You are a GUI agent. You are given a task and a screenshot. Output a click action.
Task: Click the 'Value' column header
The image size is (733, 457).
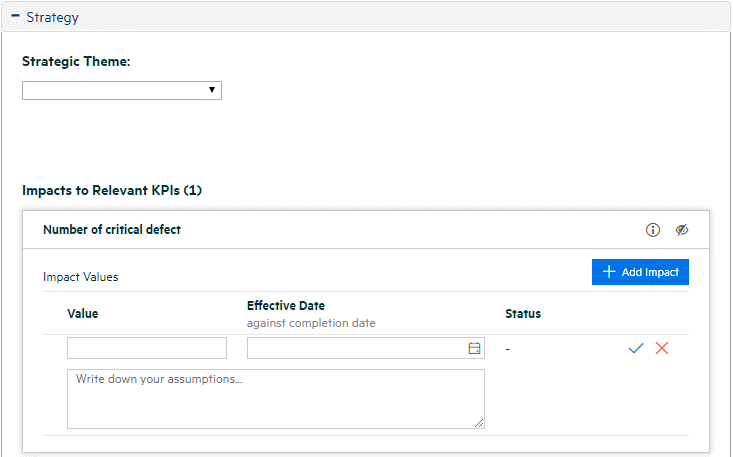(83, 314)
